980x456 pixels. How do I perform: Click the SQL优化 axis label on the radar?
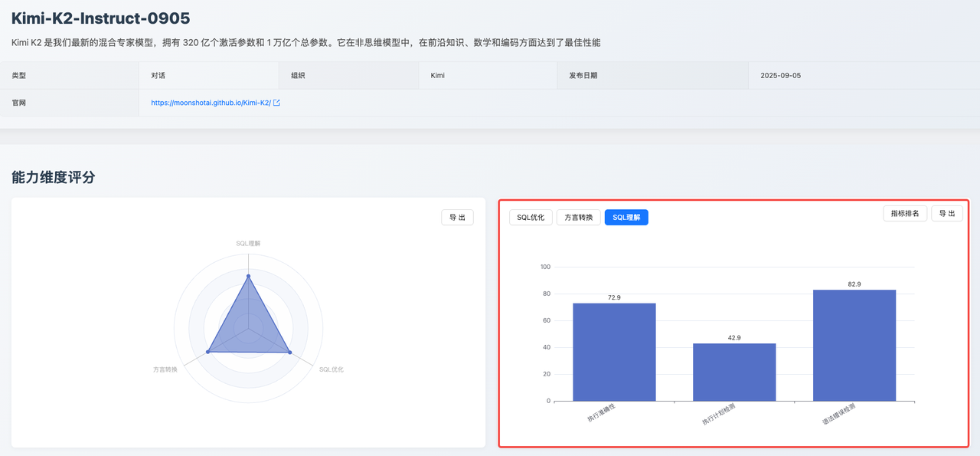click(331, 369)
